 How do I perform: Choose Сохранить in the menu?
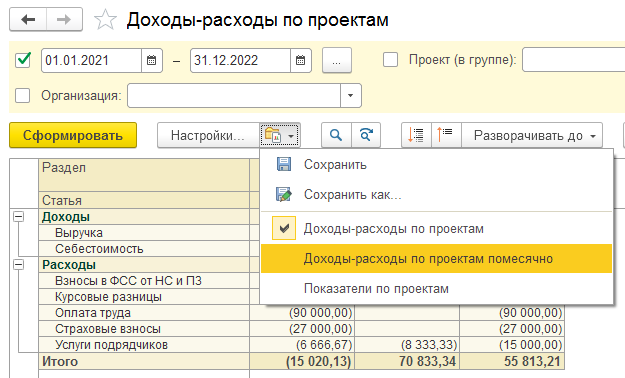(x=436, y=164)
